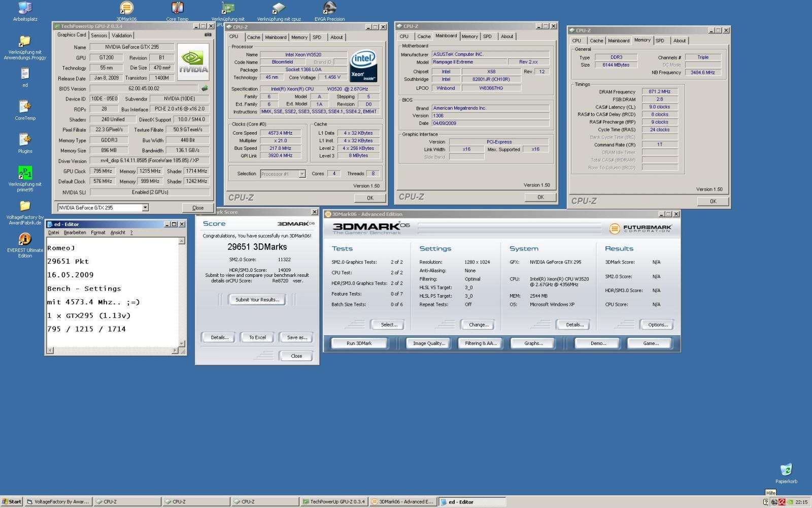Click Close button in GPU-Z
Screen dimensions: 812x508
198,208
